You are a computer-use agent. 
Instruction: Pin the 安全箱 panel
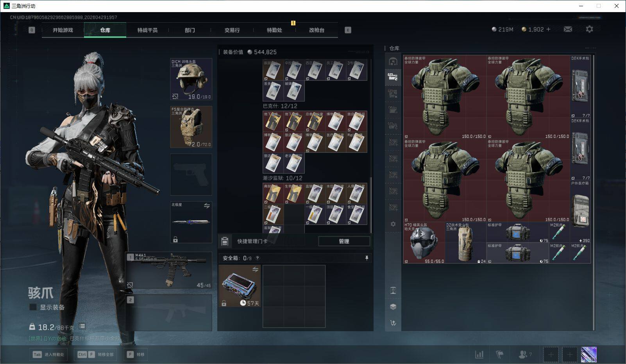pos(367,258)
